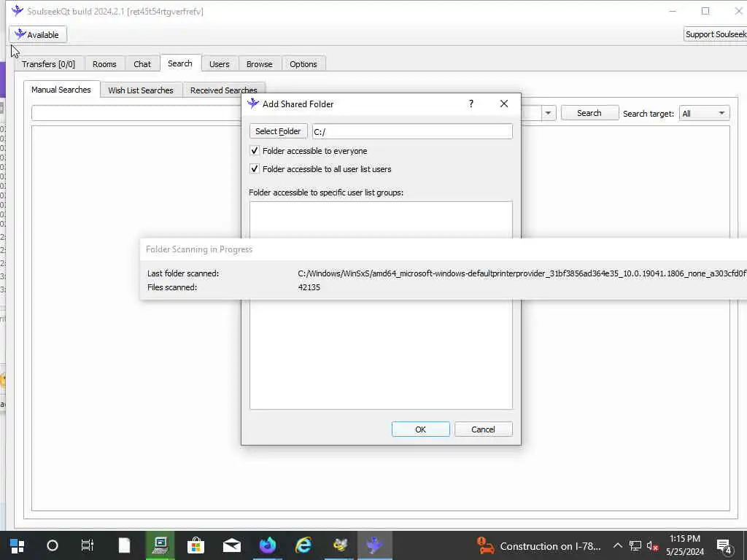The image size is (747, 560).
Task: Open the network status tray icon
Action: (635, 545)
